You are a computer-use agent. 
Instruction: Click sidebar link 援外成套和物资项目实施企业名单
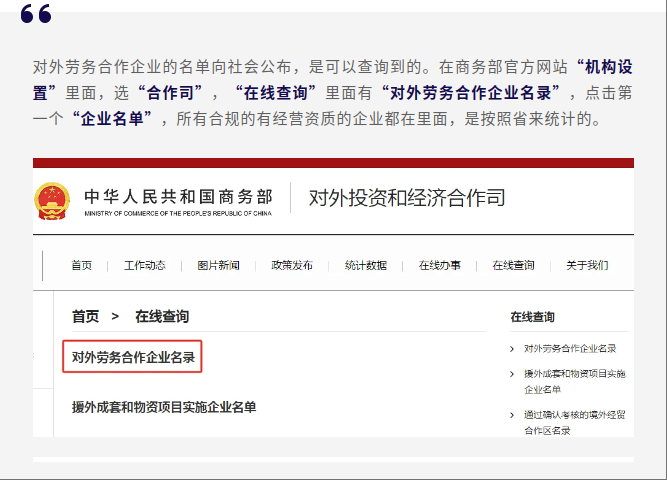pyautogui.click(x=575, y=381)
